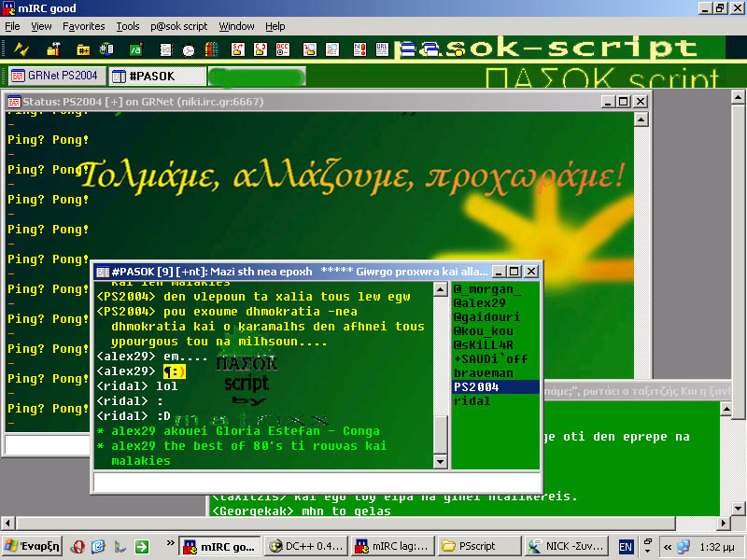Open the address book icon
Screen dimensions: 747x560
click(x=166, y=49)
